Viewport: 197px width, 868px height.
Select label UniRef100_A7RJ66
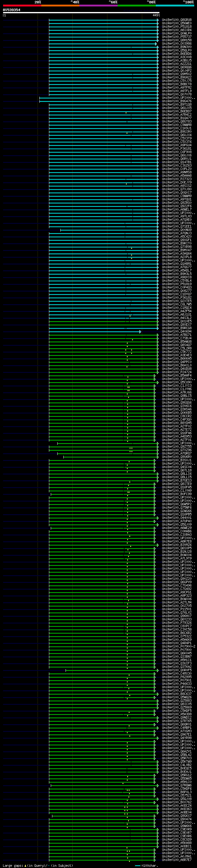tap(177, 393)
